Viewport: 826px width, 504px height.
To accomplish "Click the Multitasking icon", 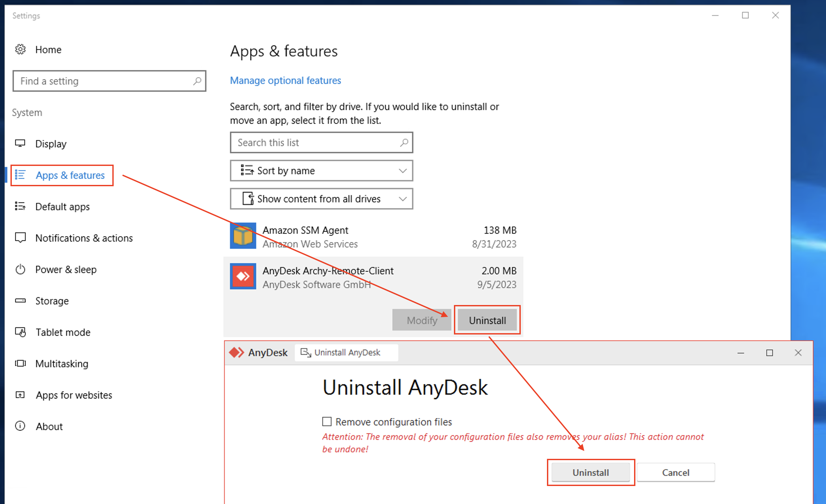I will [x=20, y=363].
